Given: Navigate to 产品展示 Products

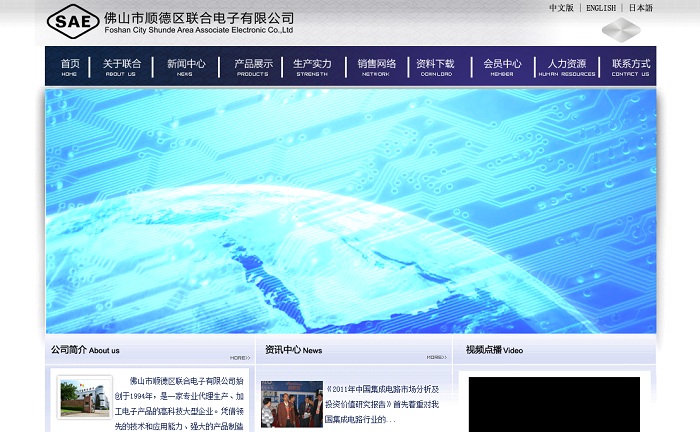Looking at the screenshot, I should (x=253, y=67).
